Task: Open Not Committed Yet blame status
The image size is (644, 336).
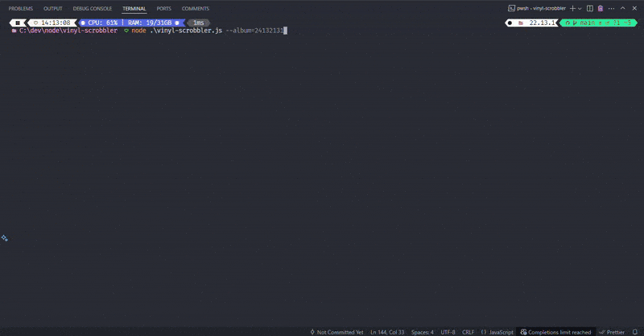Action: click(336, 332)
